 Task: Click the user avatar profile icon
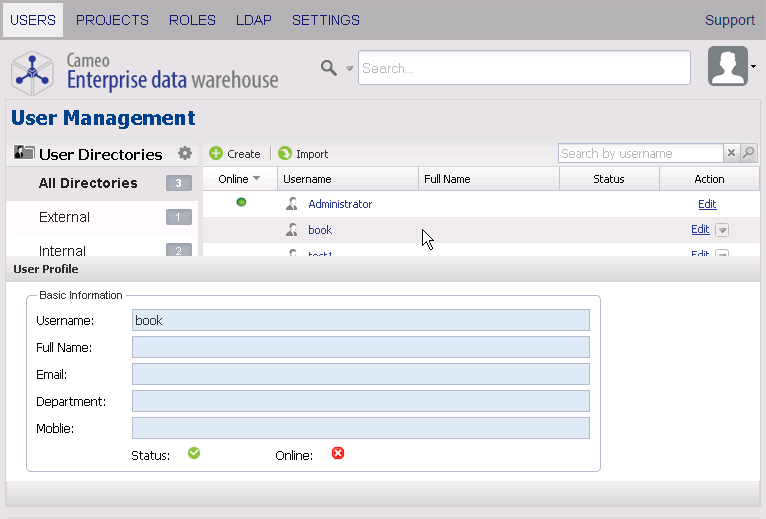coord(728,67)
